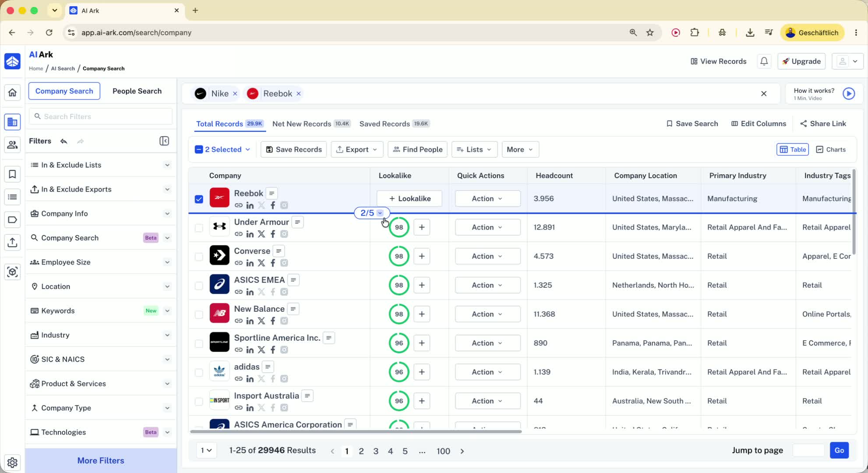868x473 pixels.
Task: Bookmark this page with the star icon
Action: (x=650, y=32)
